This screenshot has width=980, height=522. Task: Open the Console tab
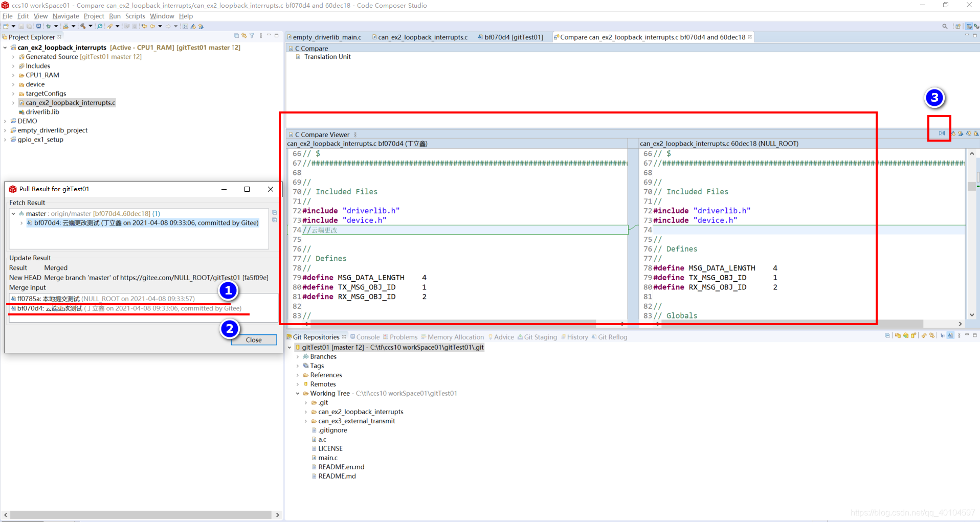click(x=365, y=337)
